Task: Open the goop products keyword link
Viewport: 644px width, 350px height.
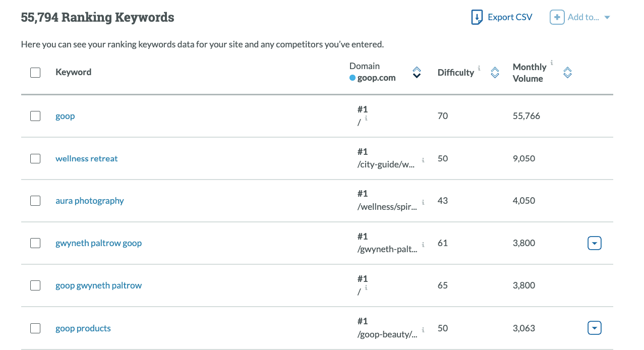Action: click(83, 328)
